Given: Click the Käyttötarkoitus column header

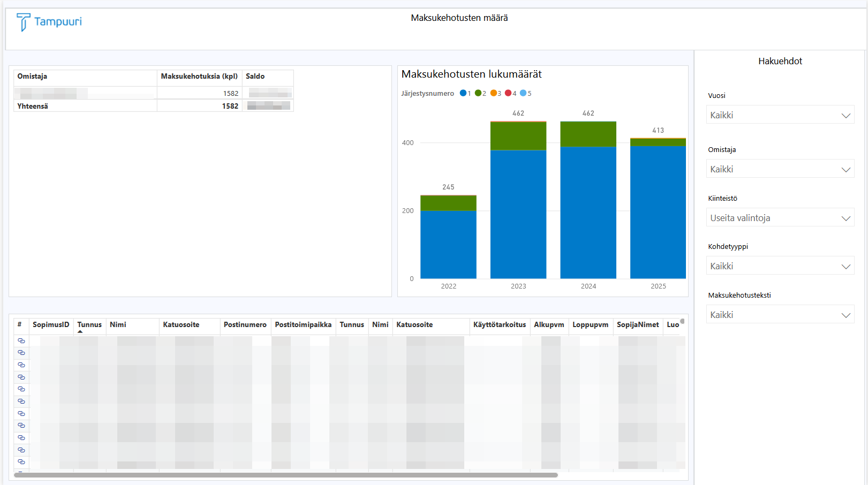Looking at the screenshot, I should tap(499, 324).
